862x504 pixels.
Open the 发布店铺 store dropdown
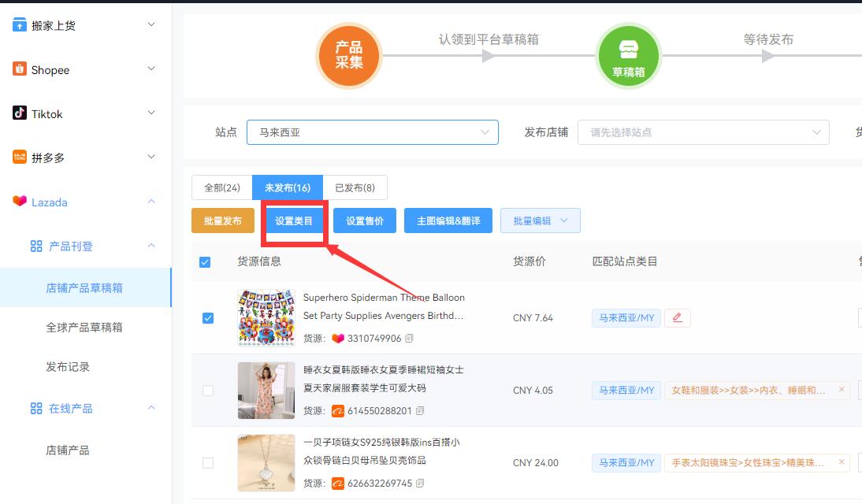703,132
